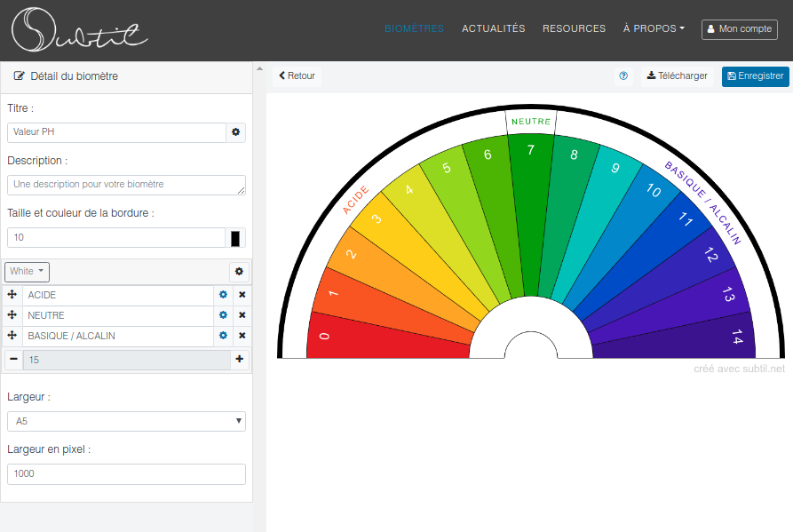Open the RESOURCES menu item
The width and height of the screenshot is (793, 532).
(x=574, y=28)
